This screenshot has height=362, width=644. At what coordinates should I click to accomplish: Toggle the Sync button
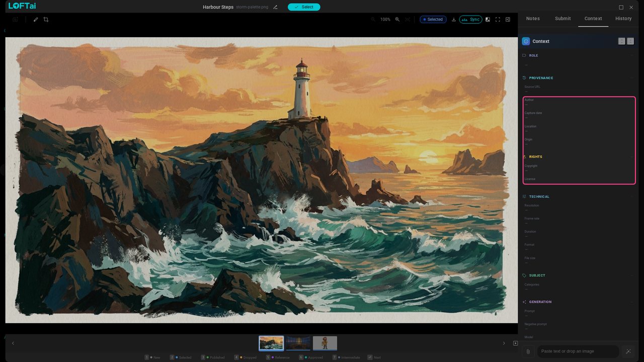tap(470, 20)
